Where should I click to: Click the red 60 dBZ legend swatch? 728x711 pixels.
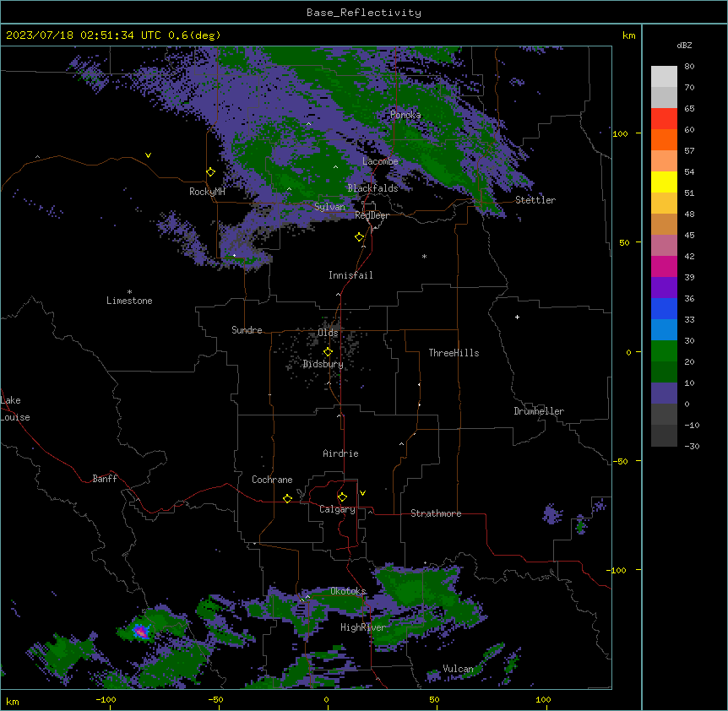click(x=664, y=119)
